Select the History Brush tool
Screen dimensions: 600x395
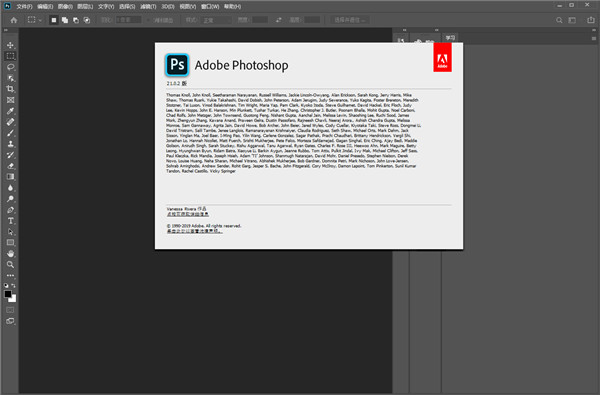coord(10,155)
